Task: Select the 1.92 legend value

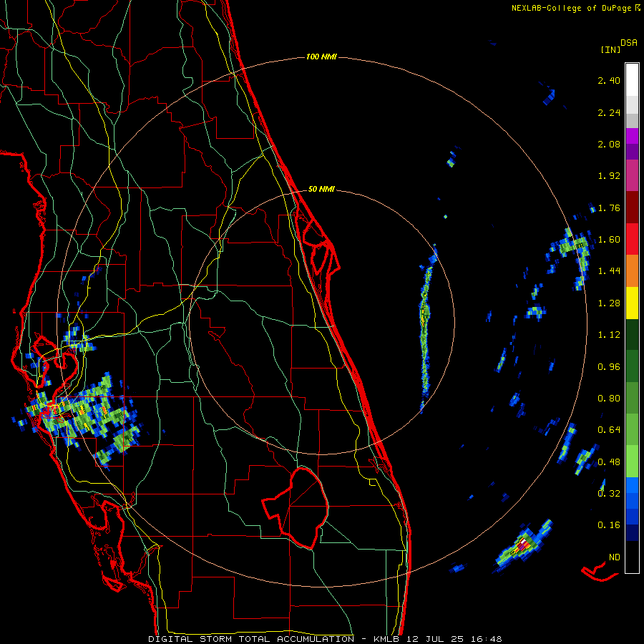Action: tap(609, 176)
